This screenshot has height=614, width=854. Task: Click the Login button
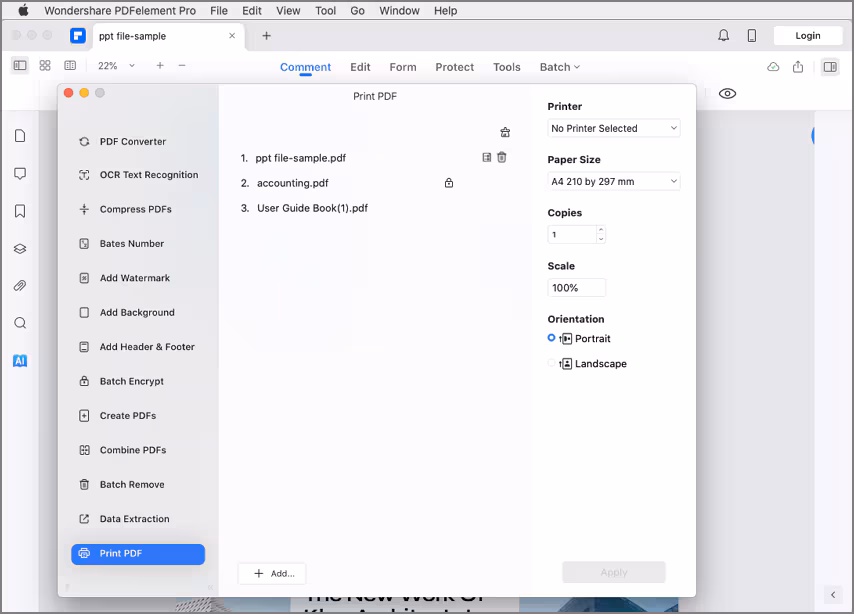(x=808, y=36)
